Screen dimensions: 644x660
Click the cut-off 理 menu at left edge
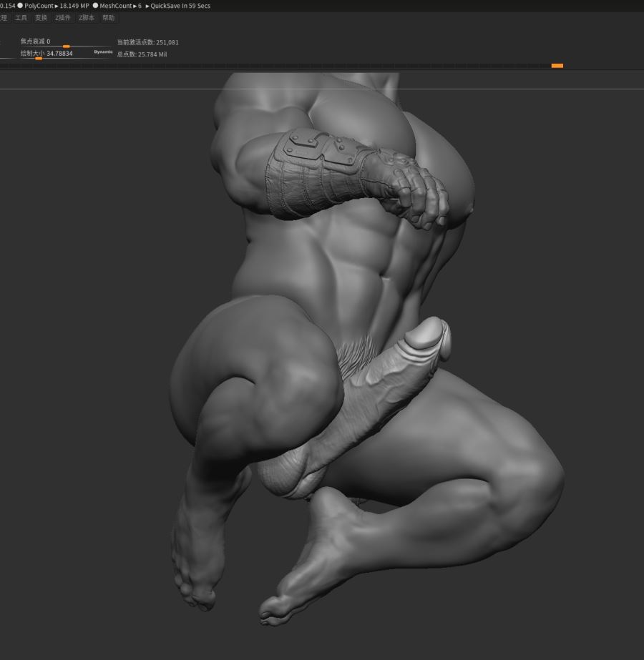(x=3, y=18)
